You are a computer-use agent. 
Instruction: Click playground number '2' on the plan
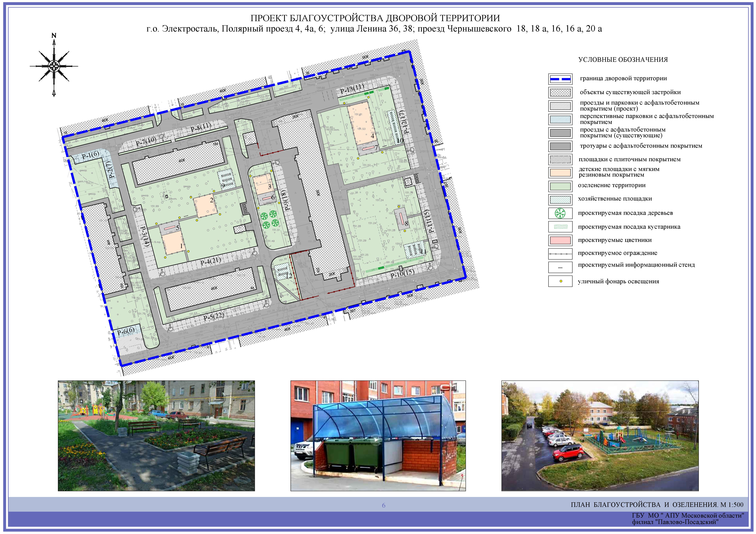point(211,200)
